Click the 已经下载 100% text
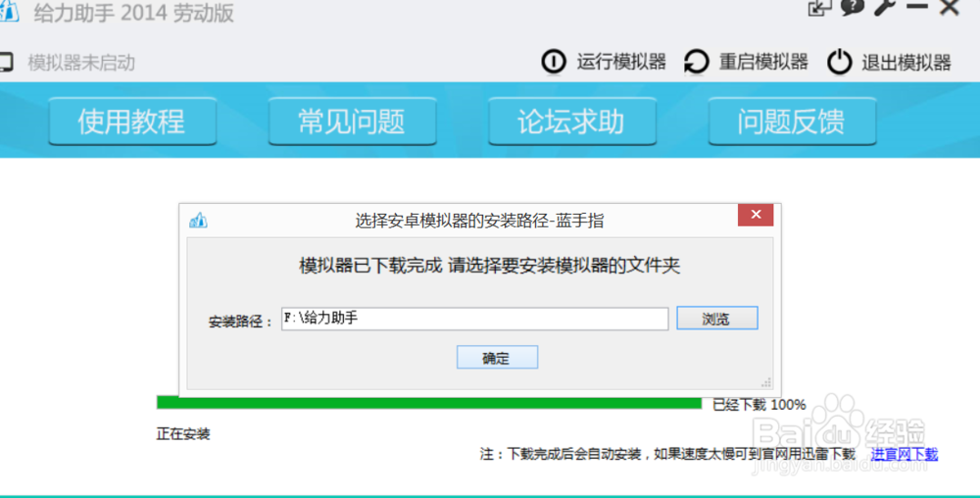The width and height of the screenshot is (980, 498). pos(759,405)
